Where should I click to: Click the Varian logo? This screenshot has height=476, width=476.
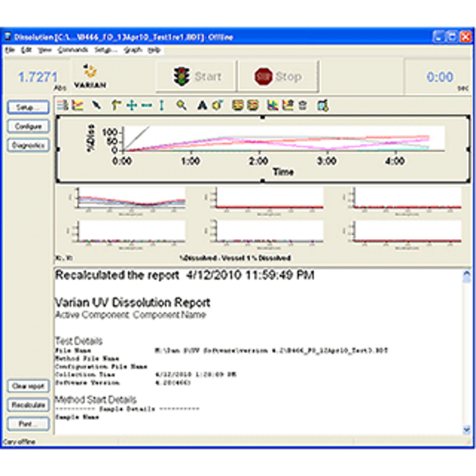[90, 76]
